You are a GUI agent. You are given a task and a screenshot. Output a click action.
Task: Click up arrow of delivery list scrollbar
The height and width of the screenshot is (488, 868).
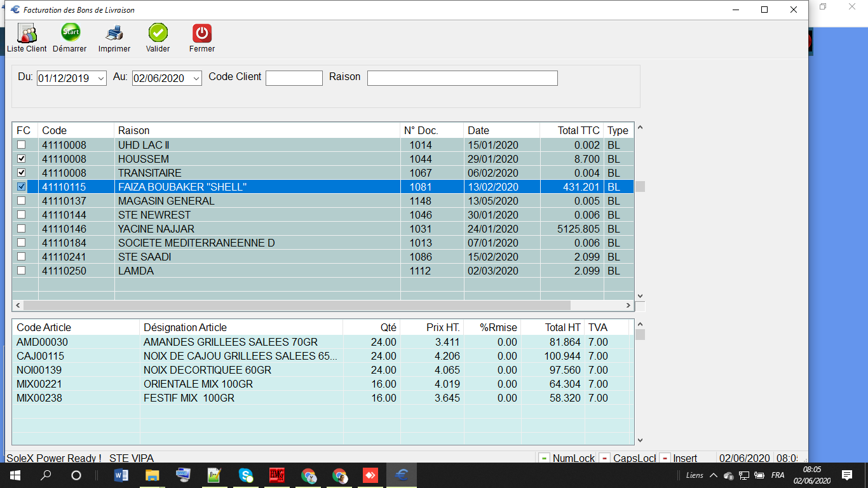(640, 128)
